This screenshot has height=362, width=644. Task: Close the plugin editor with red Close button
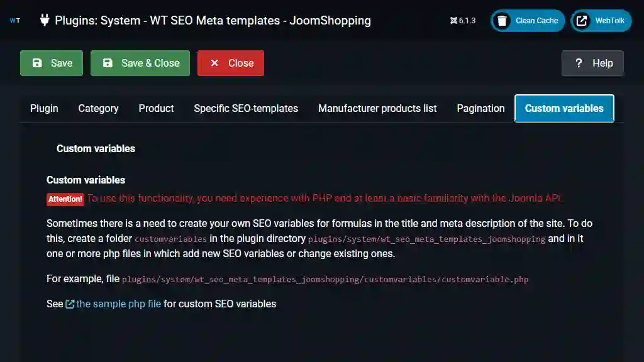tap(231, 63)
